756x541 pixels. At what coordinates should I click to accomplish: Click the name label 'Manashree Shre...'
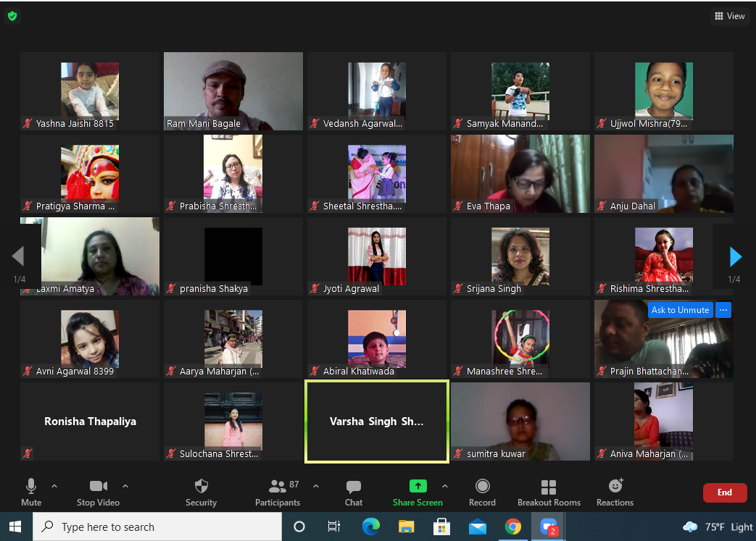pyautogui.click(x=504, y=372)
